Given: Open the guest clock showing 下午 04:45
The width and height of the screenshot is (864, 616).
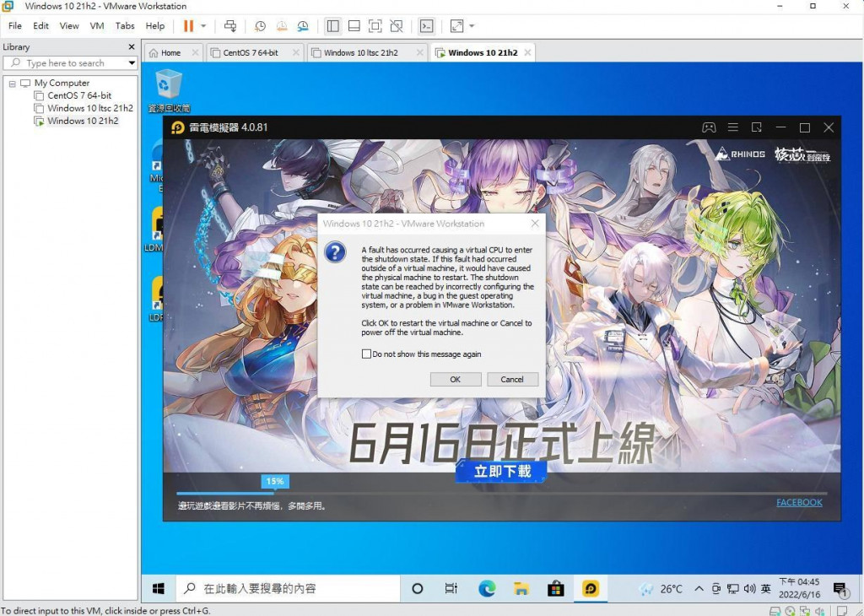Looking at the screenshot, I should click(x=799, y=588).
